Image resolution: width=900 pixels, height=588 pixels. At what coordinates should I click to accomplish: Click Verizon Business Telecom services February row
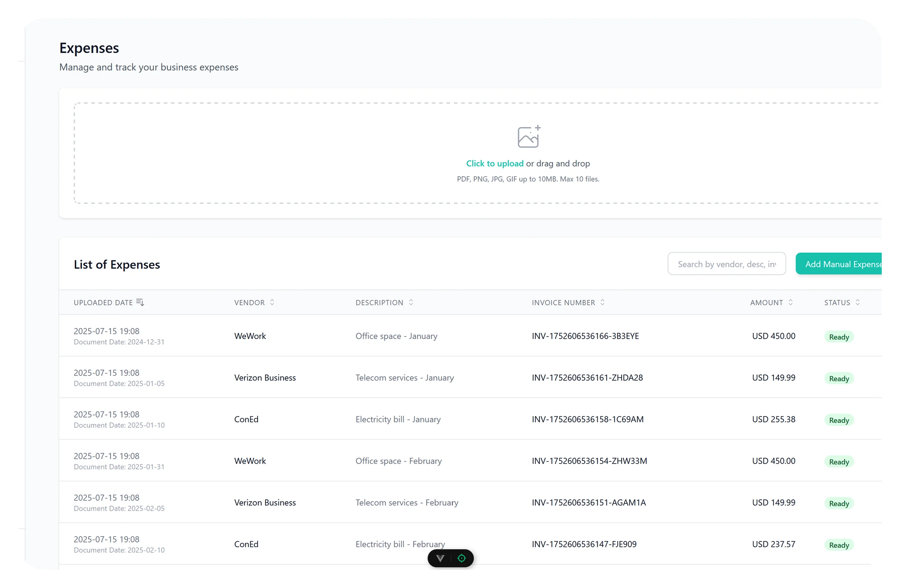click(407, 503)
